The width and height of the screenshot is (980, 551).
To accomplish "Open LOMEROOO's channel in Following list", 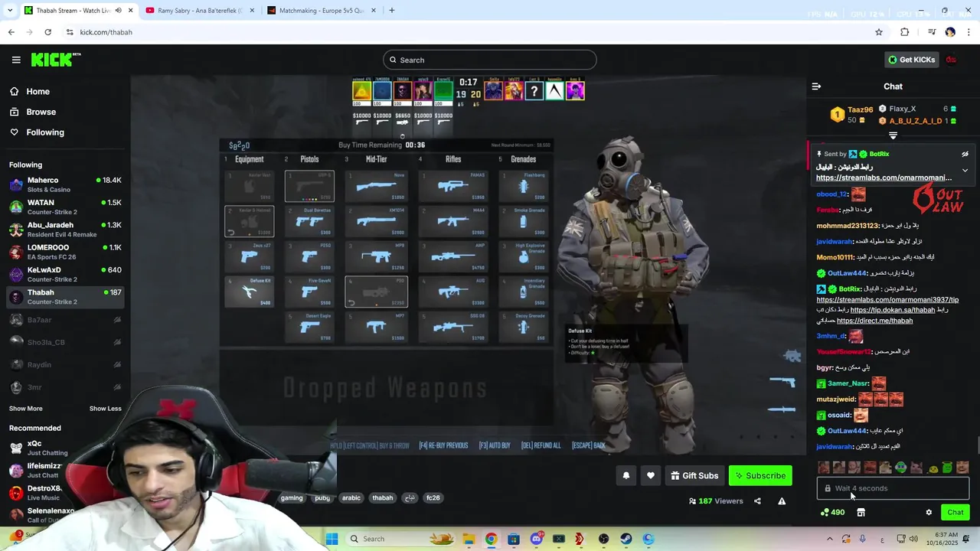I will point(65,252).
